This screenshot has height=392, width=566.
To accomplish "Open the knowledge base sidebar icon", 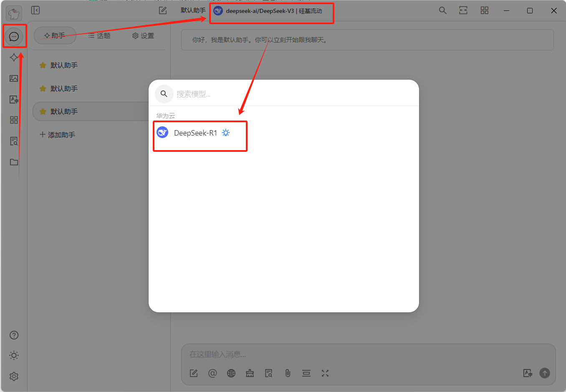I will click(x=14, y=141).
